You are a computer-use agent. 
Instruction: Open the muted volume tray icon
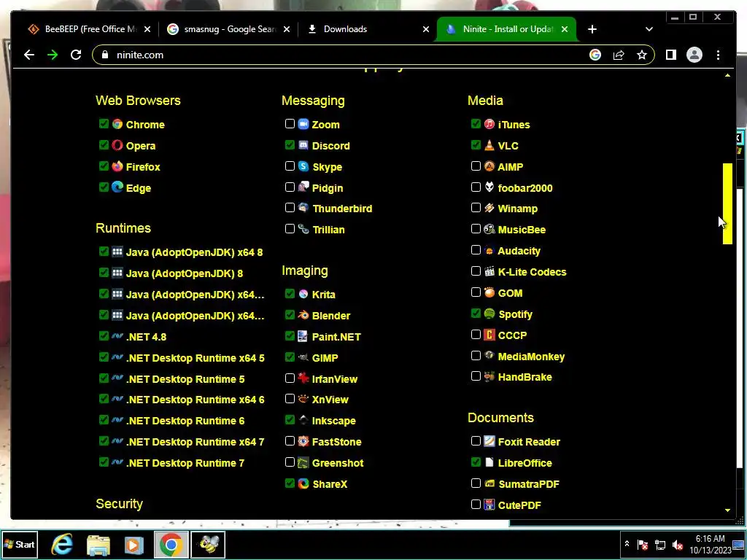pyautogui.click(x=677, y=545)
